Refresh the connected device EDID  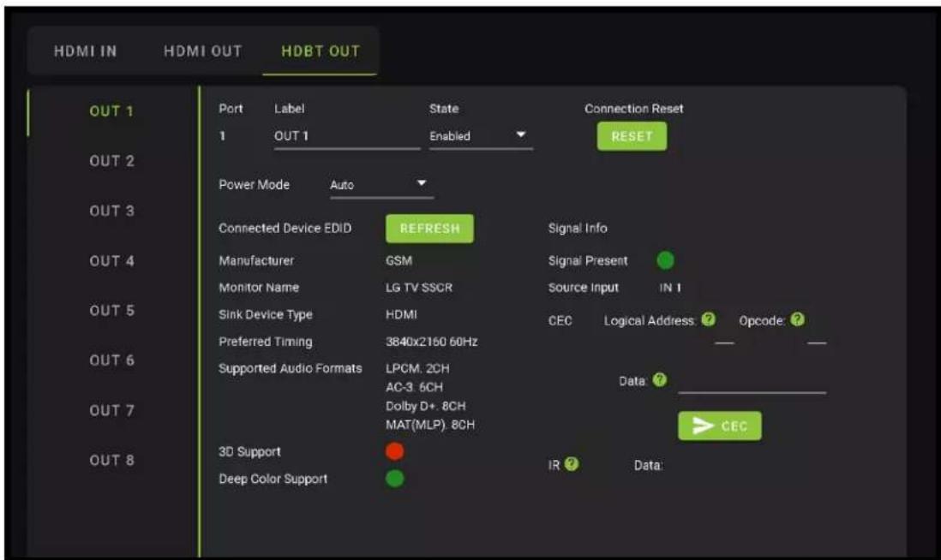tap(429, 229)
